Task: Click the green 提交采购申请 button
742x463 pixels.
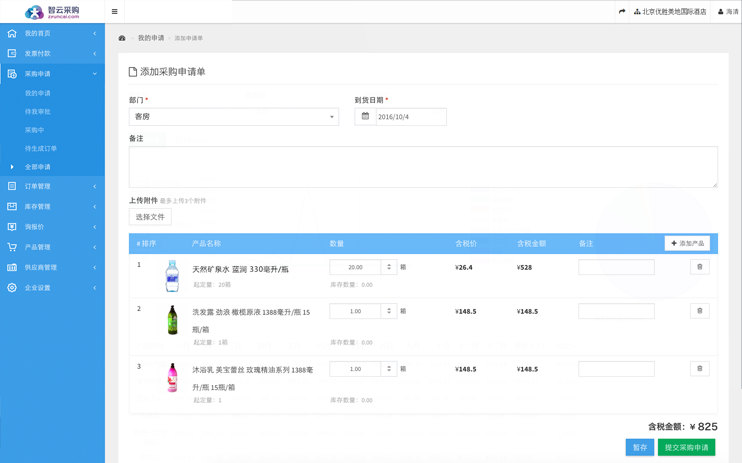Action: click(686, 447)
